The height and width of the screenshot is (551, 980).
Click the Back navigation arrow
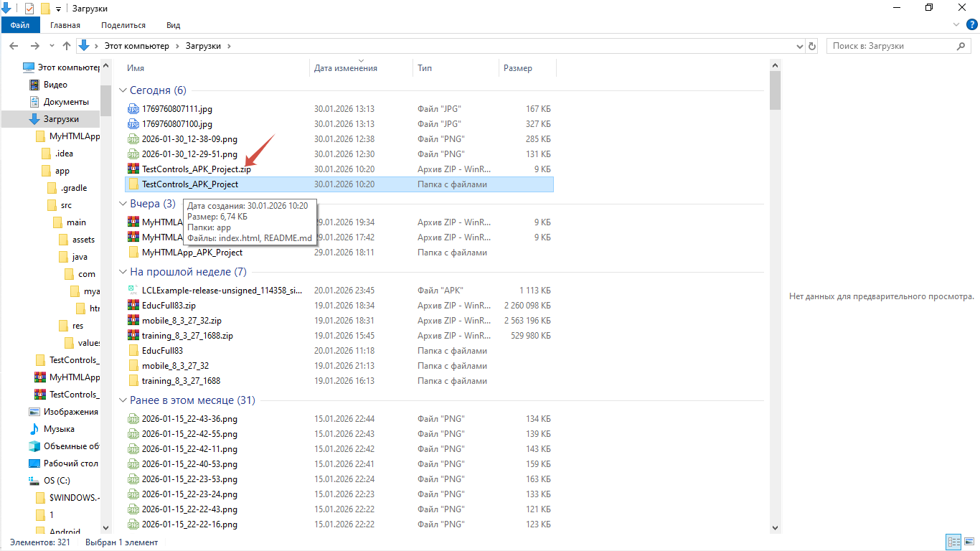(13, 46)
